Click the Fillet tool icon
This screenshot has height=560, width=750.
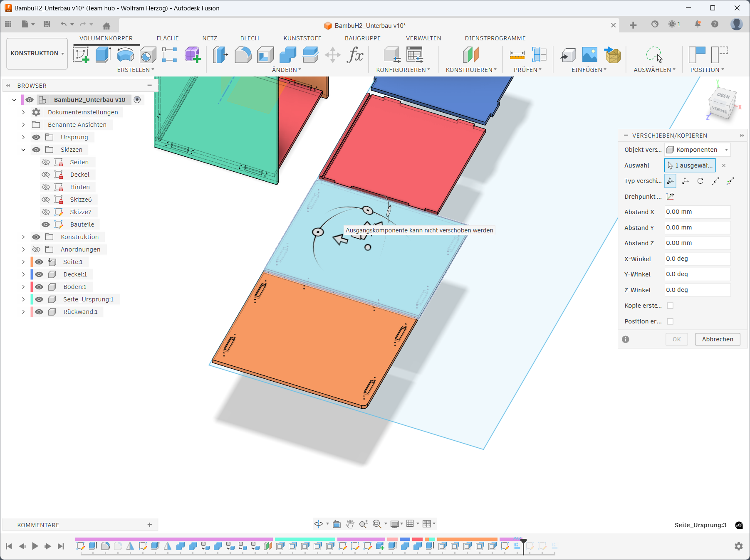coord(243,55)
